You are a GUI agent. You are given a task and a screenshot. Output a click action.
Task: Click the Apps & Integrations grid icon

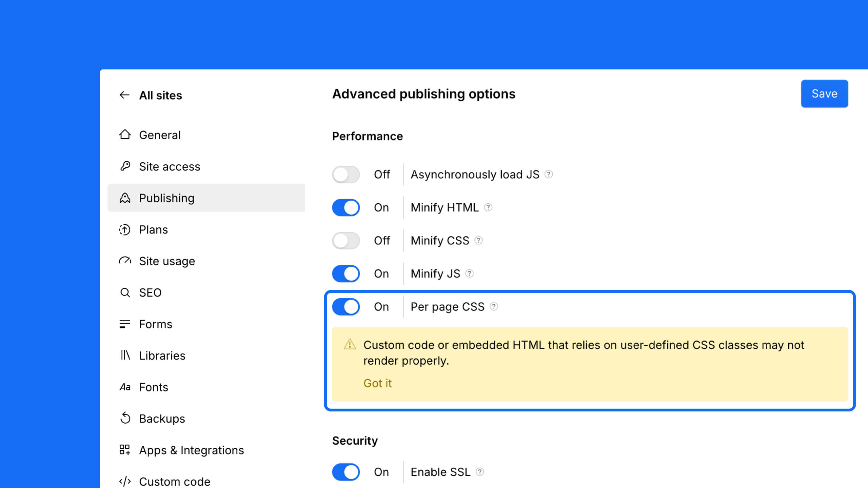(125, 450)
